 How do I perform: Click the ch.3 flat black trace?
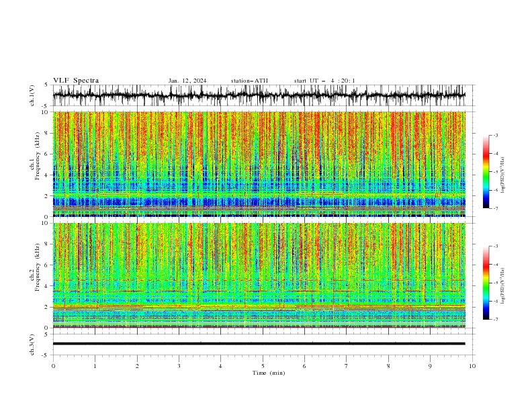click(x=259, y=344)
